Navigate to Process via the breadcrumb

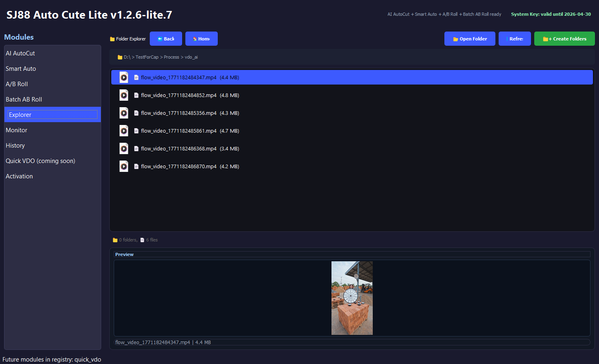[x=171, y=57]
